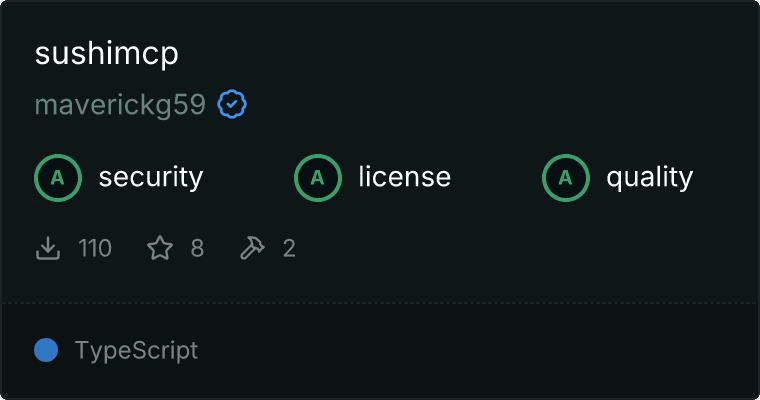Click the quality label text

point(649,178)
